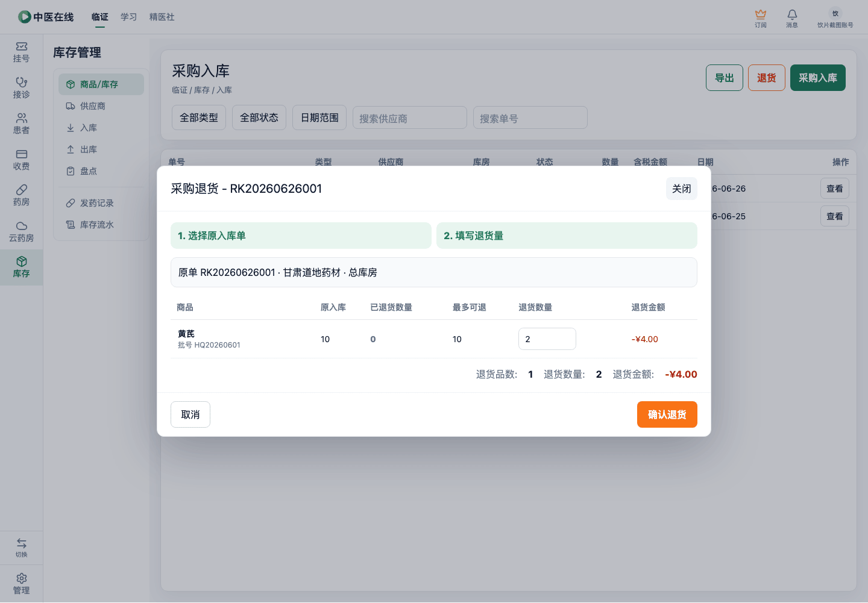Select 出库 in inventory menu

pyautogui.click(x=101, y=149)
